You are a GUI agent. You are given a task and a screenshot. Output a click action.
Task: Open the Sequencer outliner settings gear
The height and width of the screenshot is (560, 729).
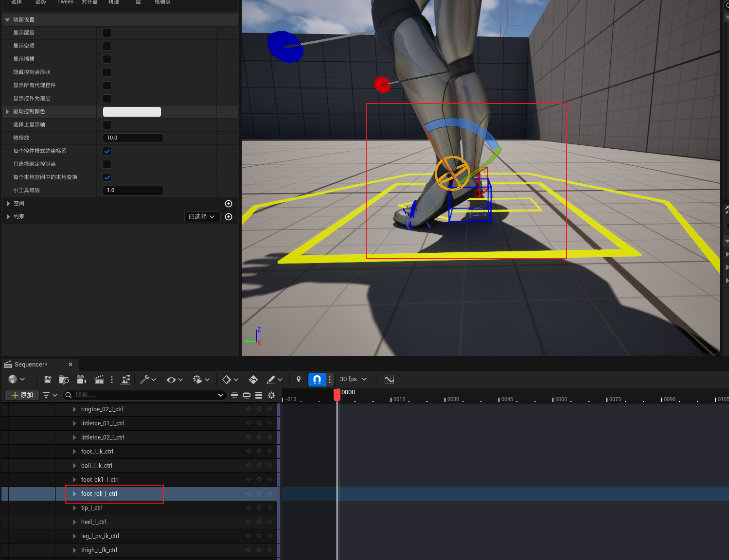click(x=271, y=395)
